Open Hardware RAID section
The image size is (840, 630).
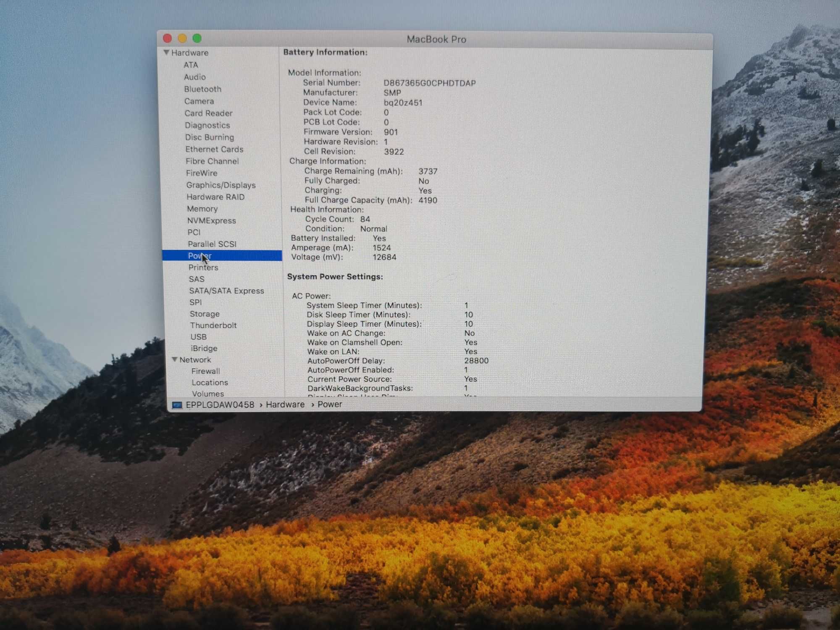(215, 197)
